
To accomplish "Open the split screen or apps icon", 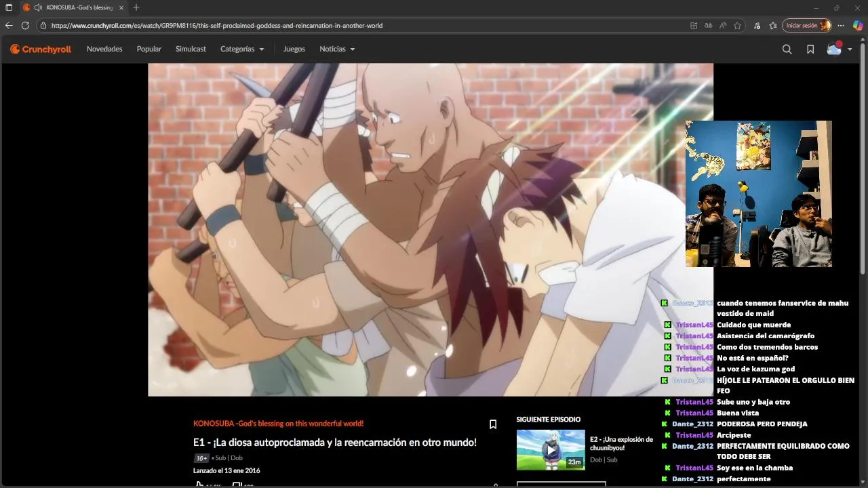I will 693,25.
